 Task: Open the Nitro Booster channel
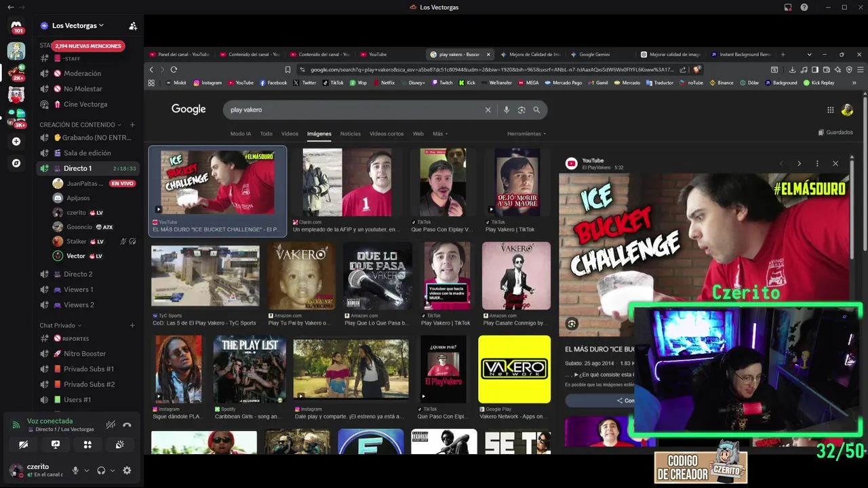pos(88,353)
